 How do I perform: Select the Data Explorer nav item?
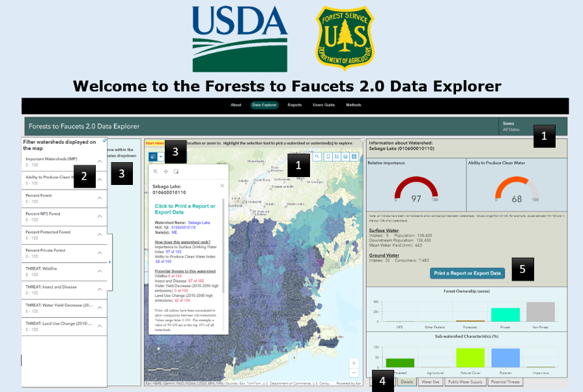[x=264, y=105]
